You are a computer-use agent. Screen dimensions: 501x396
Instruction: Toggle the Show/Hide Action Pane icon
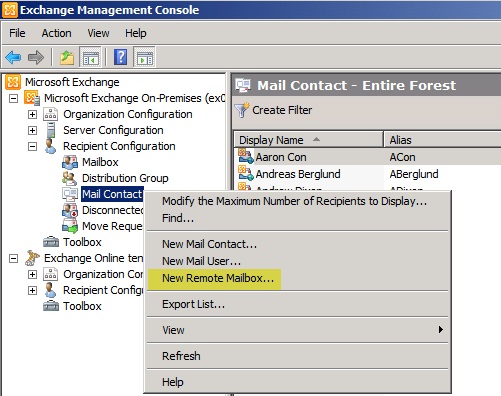144,57
